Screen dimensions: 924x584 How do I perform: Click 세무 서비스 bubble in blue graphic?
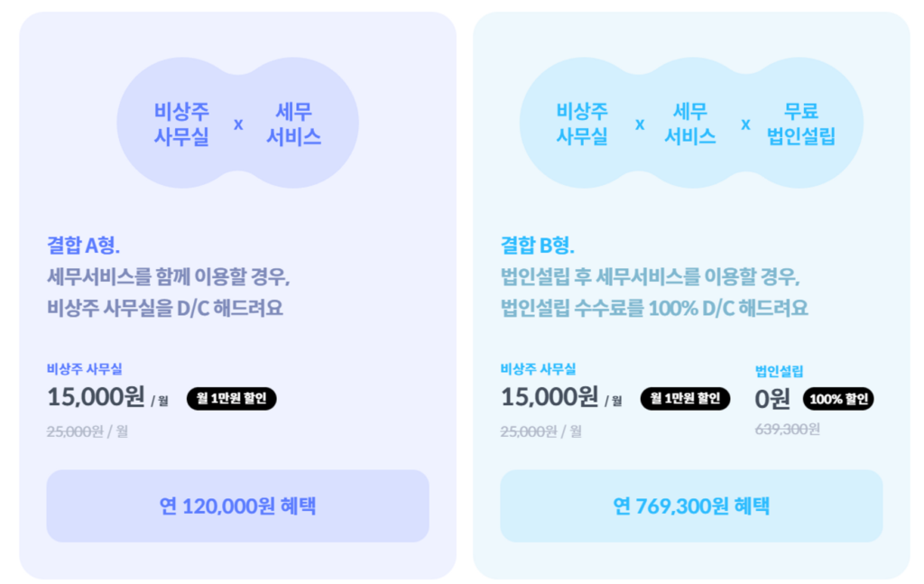point(690,123)
